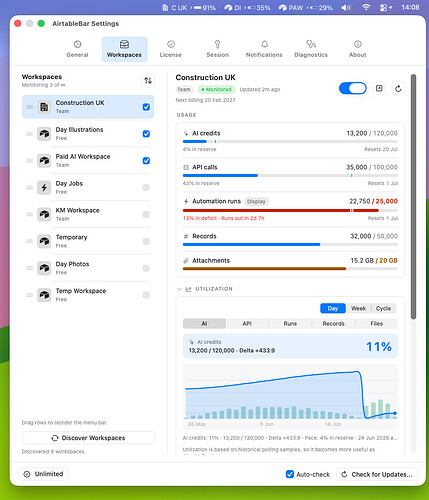Screen dimensions: 429x500
Task: Click the PAW menu bar item
Action: 305,7
